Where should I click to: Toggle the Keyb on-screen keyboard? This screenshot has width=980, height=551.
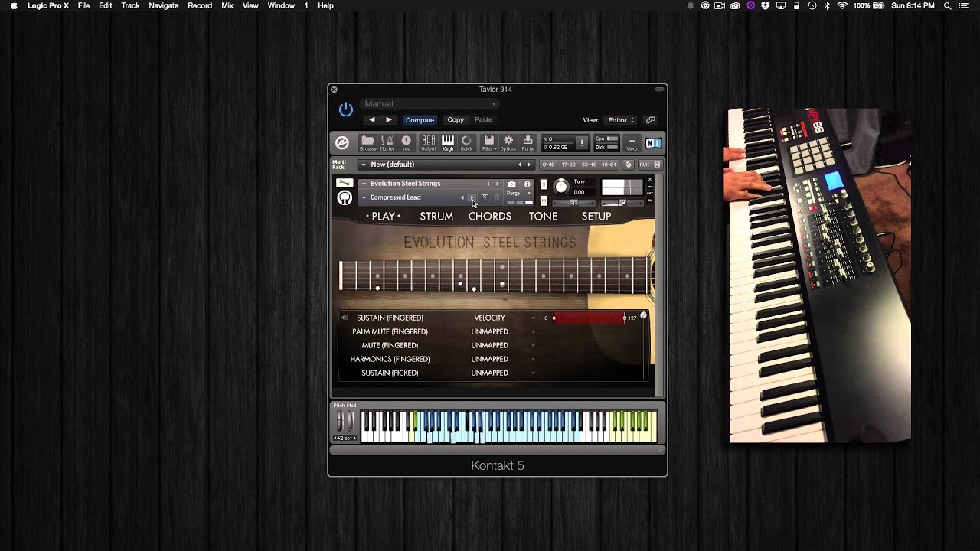pos(447,143)
